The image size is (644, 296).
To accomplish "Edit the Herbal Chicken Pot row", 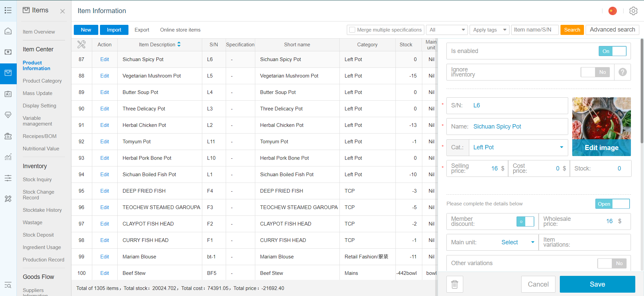I will click(105, 125).
